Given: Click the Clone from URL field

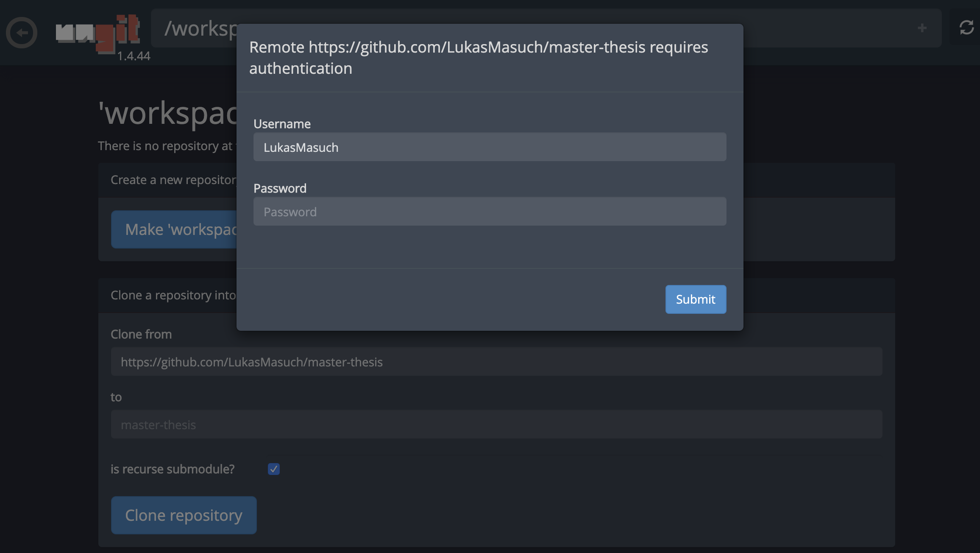Looking at the screenshot, I should tap(496, 362).
